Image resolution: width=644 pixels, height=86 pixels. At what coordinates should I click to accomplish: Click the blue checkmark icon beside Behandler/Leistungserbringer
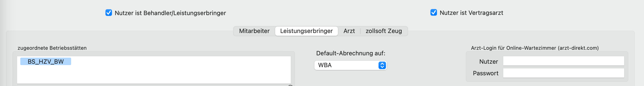[109, 13]
